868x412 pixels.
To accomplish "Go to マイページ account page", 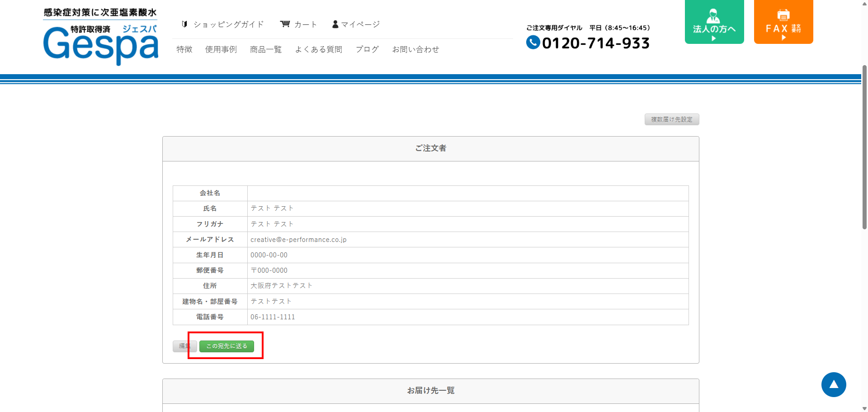I will click(356, 24).
